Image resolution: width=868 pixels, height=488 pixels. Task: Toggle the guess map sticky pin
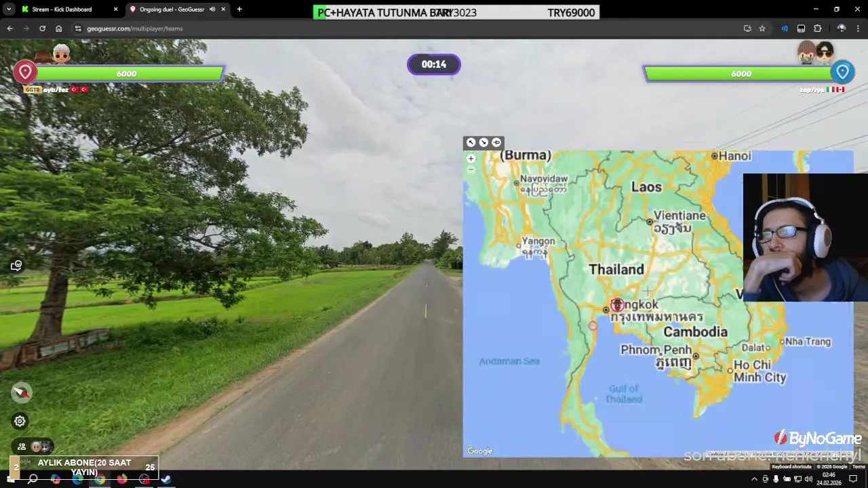coord(496,142)
